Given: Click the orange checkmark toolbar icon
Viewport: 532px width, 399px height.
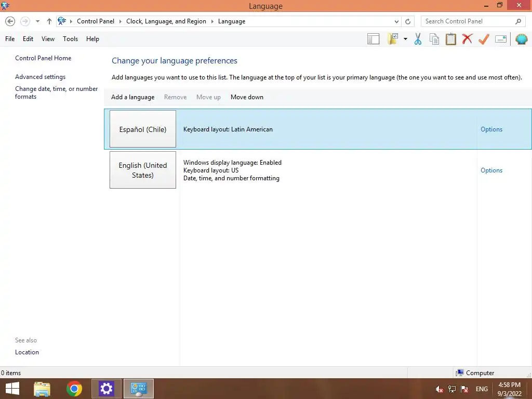Looking at the screenshot, I should point(484,39).
